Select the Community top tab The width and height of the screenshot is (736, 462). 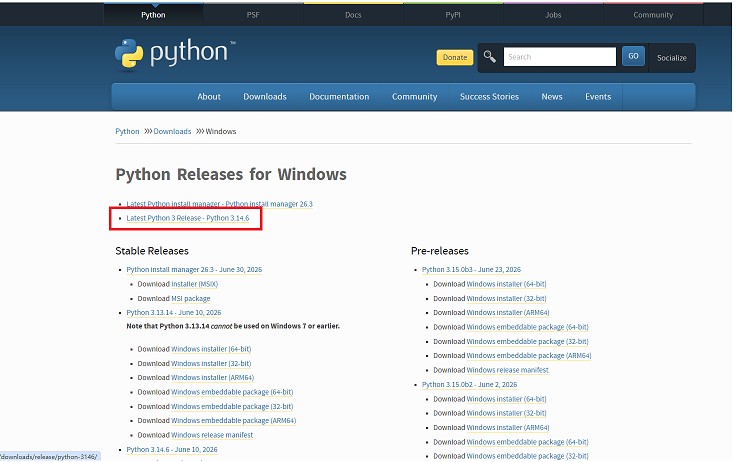(x=653, y=15)
